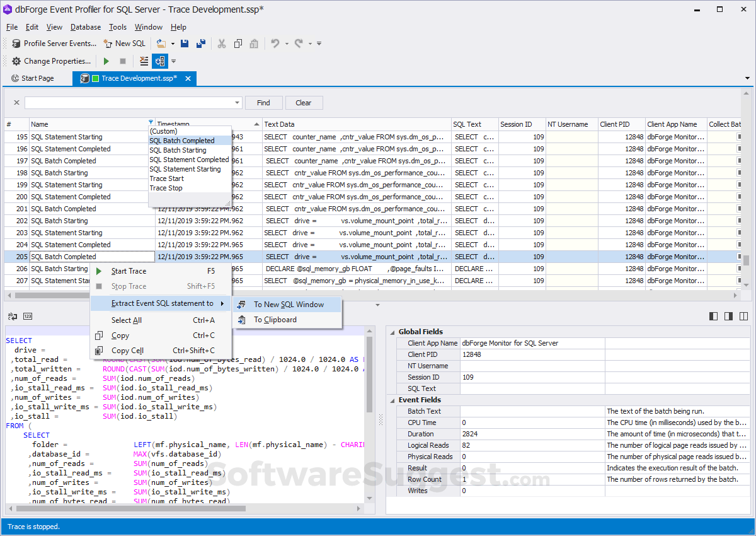Image resolution: width=756 pixels, height=536 pixels.
Task: Cut using the scissors toolbar icon
Action: 221,43
